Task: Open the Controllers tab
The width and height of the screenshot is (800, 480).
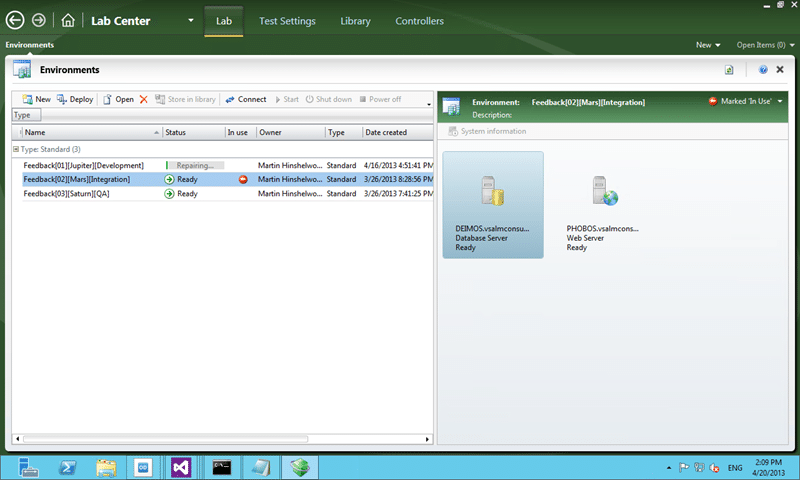Action: coord(419,21)
